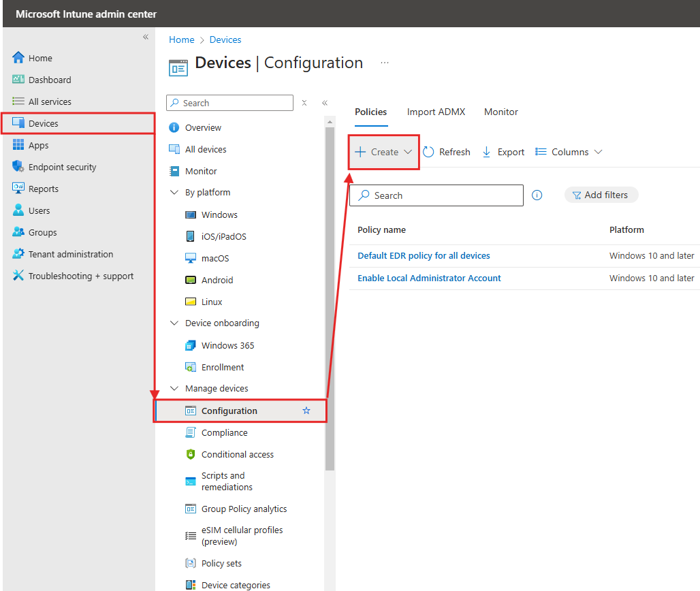Select eSIM cellular profiles (preview)

click(241, 536)
